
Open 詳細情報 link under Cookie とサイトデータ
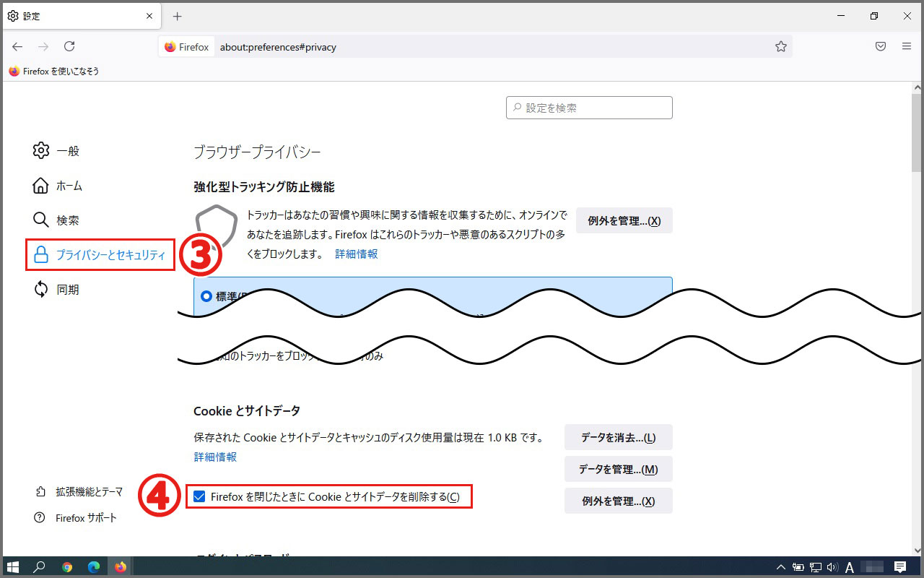coord(215,457)
